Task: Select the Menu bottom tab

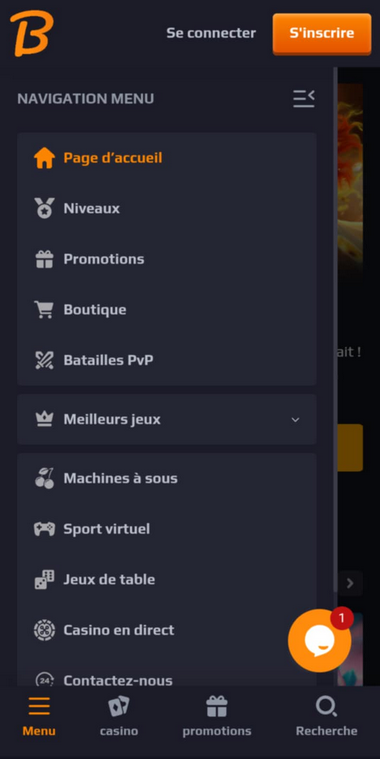Action: tap(39, 716)
